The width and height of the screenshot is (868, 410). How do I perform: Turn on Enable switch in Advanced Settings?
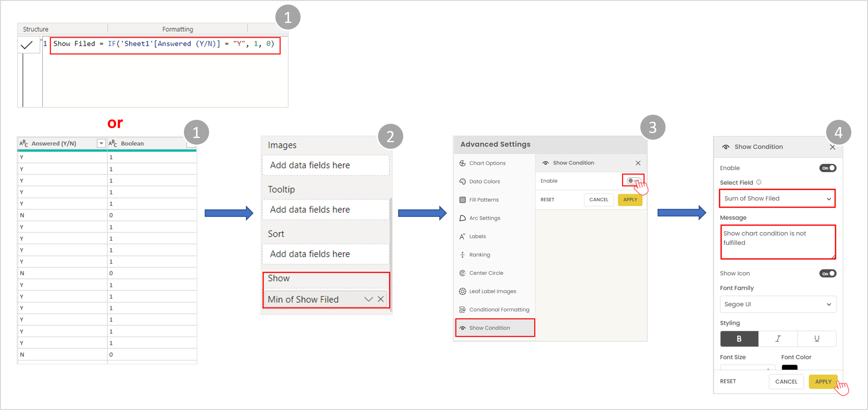point(633,181)
